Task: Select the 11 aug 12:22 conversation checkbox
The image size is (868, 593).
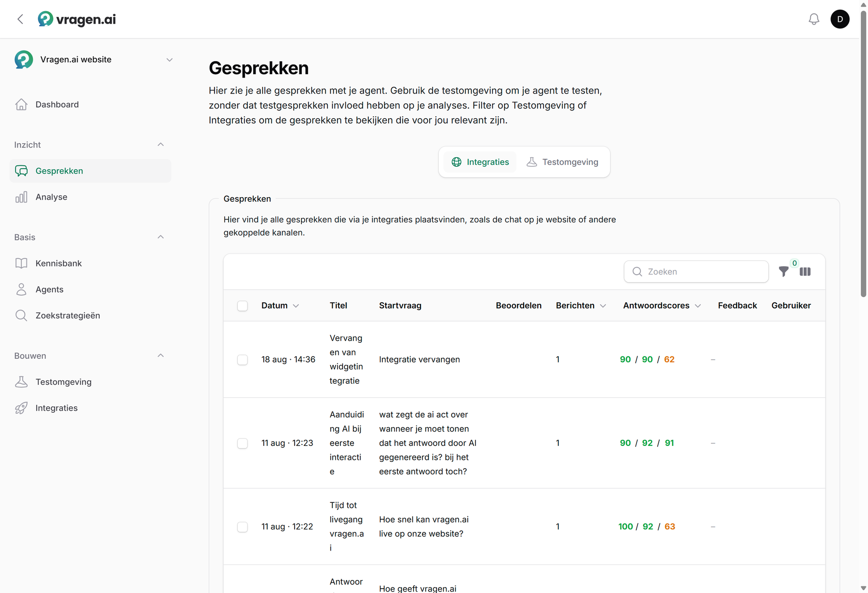Action: click(x=243, y=527)
